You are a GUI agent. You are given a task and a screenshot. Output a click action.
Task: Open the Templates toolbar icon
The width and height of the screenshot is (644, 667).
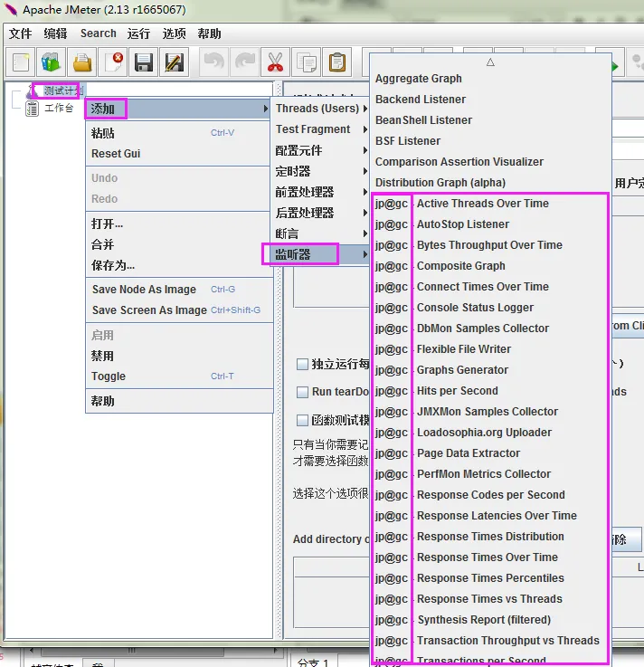[51, 62]
